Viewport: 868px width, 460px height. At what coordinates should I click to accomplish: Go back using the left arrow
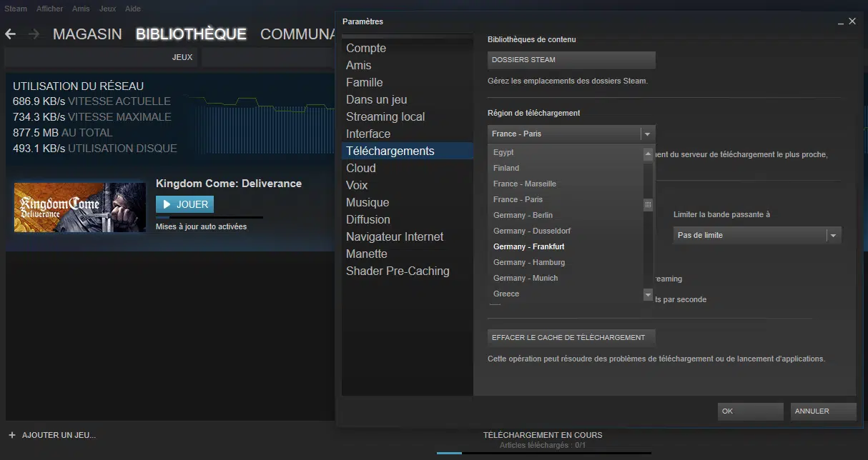11,34
